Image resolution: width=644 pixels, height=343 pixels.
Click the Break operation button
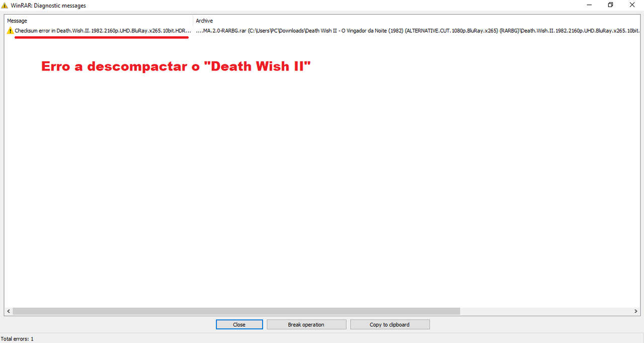point(306,325)
